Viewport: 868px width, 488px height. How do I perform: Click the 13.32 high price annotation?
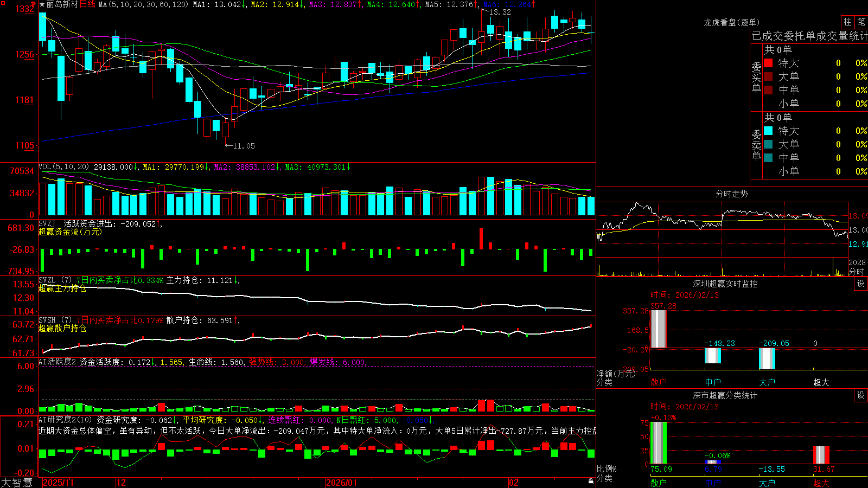pos(500,12)
